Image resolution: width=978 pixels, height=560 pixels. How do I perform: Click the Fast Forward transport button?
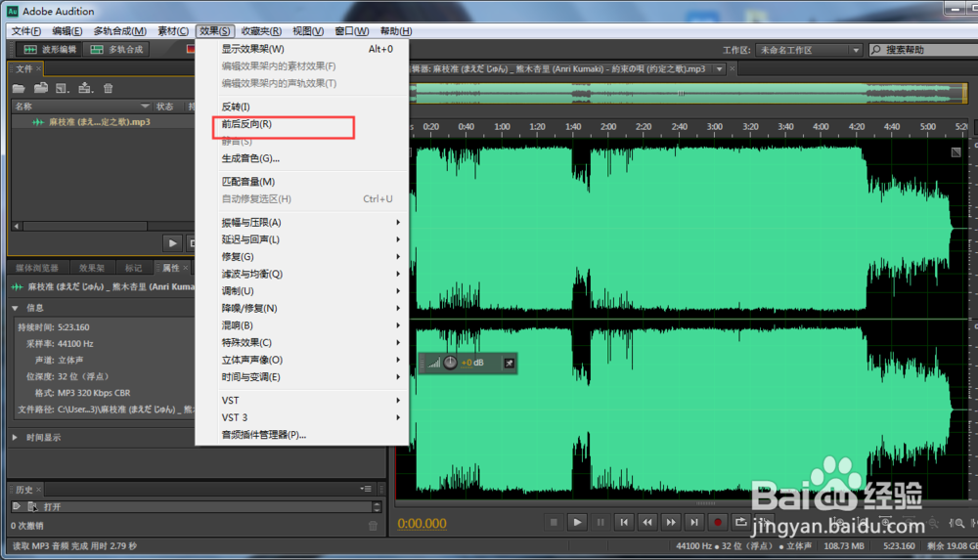coord(671,523)
